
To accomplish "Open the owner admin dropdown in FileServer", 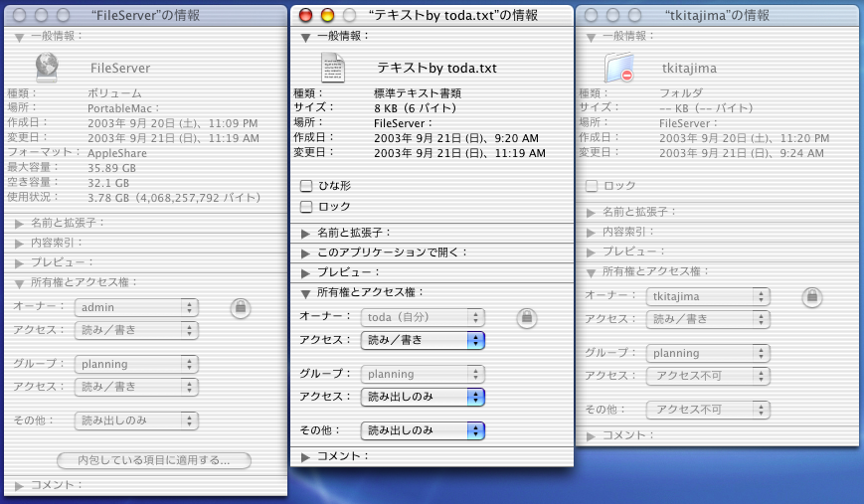I will click(136, 307).
